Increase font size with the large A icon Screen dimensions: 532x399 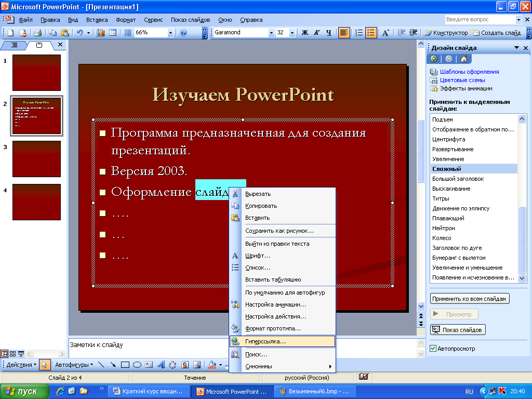[385, 33]
